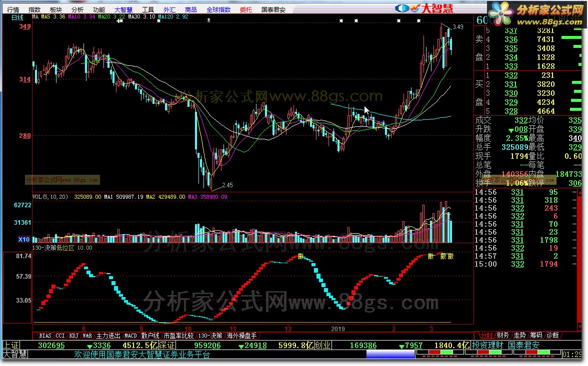
Task: Switch to the 主力进出 indicator tab
Action: click(108, 336)
